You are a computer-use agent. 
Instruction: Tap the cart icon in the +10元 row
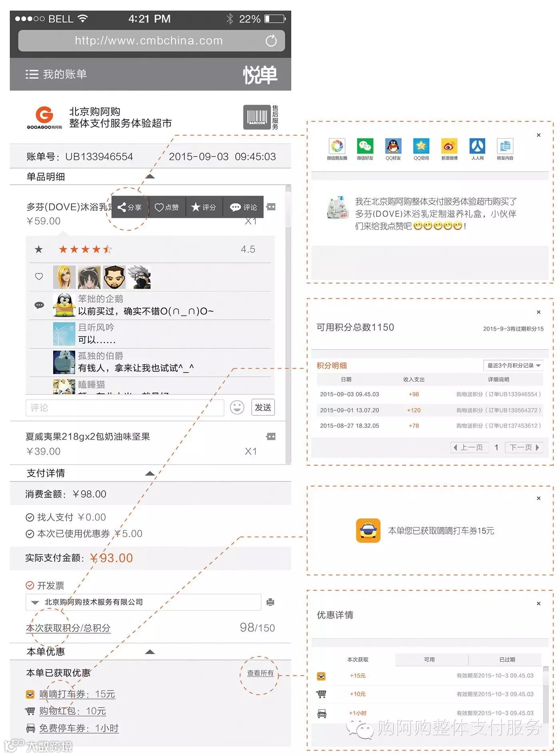click(321, 694)
